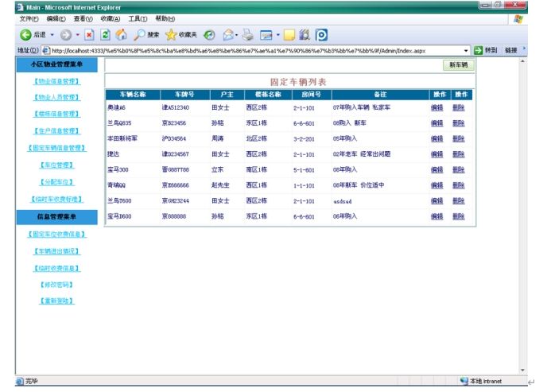Click the local intranet zone icon in status bar
The image size is (551, 392).
[464, 381]
